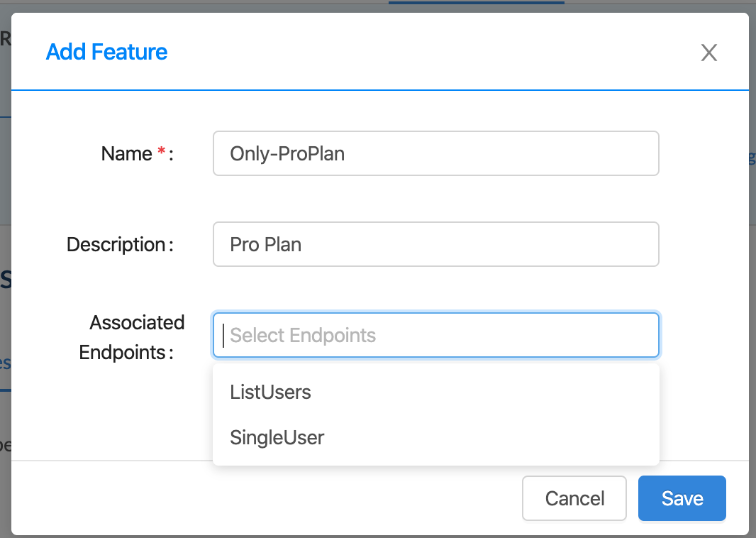Choose the SingleUser endpoint option
Screen dimensions: 756x538
277,437
